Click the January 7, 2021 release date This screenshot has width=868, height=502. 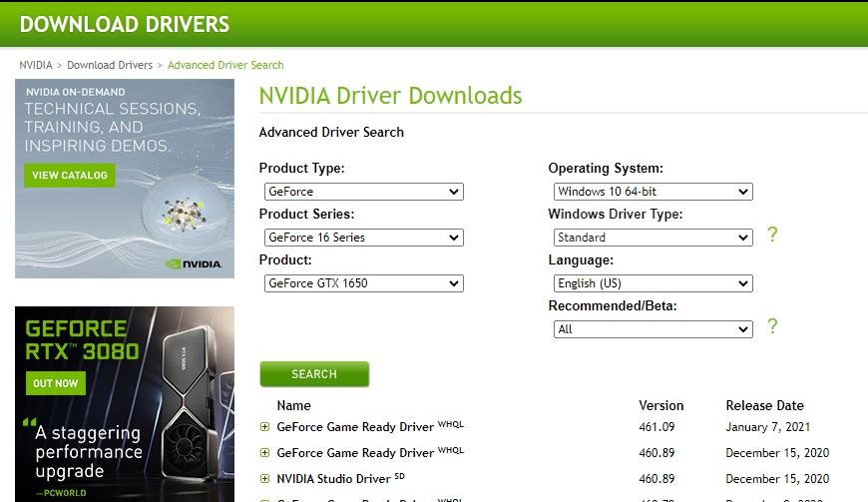pyautogui.click(x=768, y=427)
